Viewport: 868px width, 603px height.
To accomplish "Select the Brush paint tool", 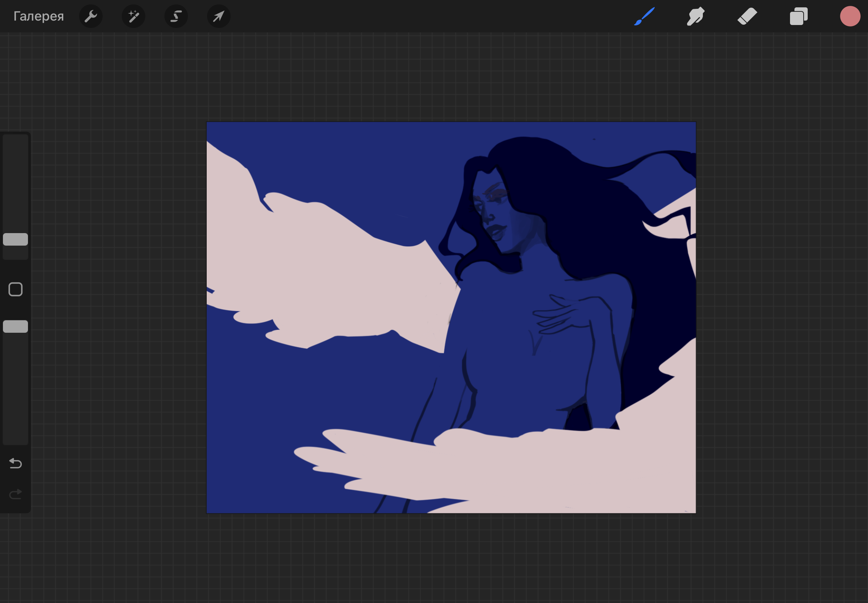I will pos(644,16).
